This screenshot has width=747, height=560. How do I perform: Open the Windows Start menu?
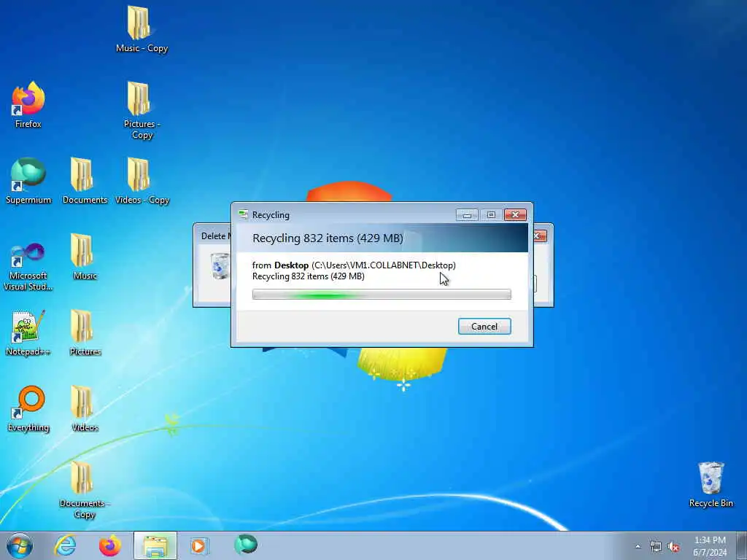click(x=20, y=545)
